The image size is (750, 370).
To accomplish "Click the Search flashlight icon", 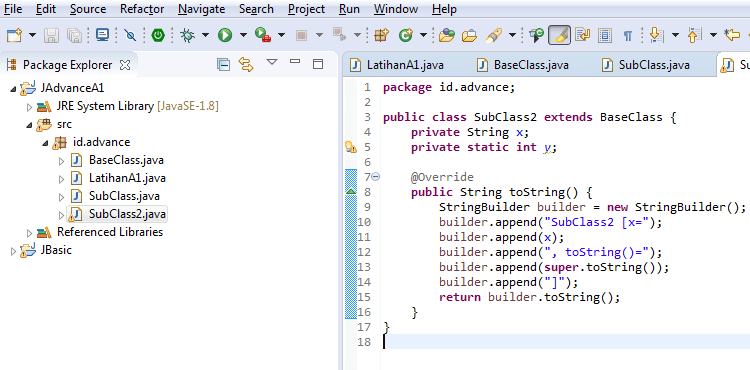I will [x=494, y=35].
